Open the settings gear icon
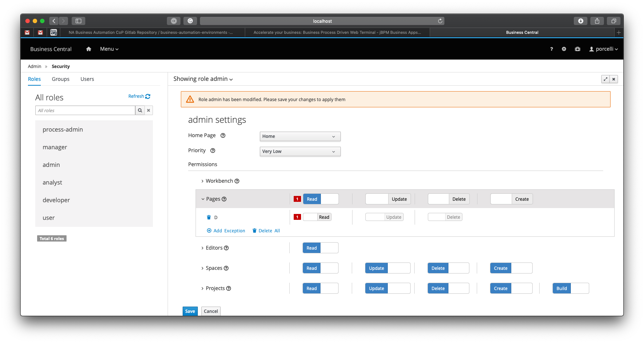 [564, 49]
